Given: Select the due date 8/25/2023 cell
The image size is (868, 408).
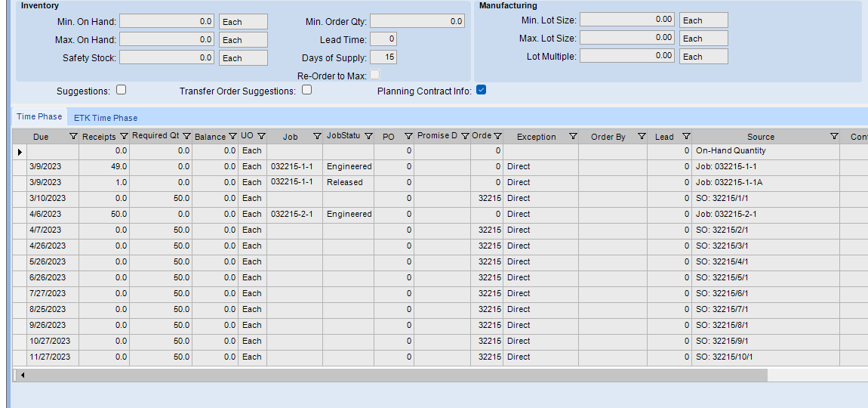Looking at the screenshot, I should point(53,309).
